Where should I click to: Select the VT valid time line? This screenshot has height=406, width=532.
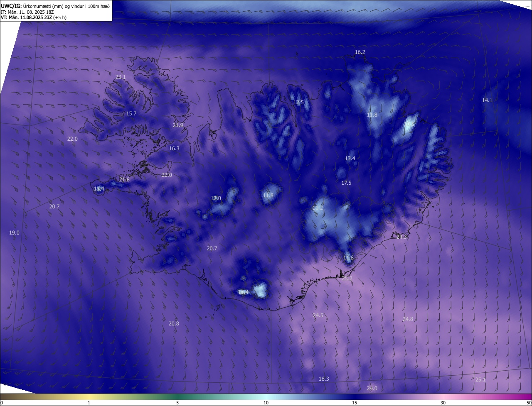point(34,17)
